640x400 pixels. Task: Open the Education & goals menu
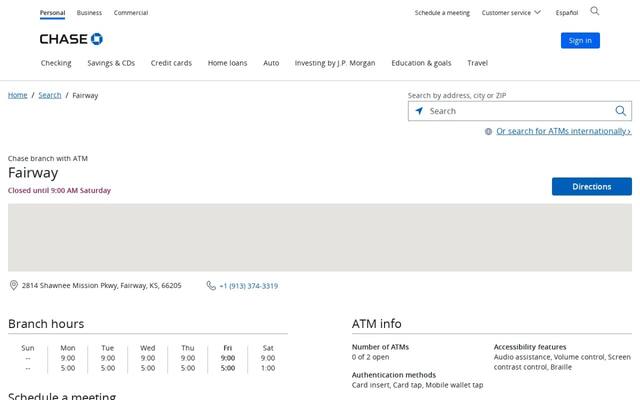click(x=421, y=63)
